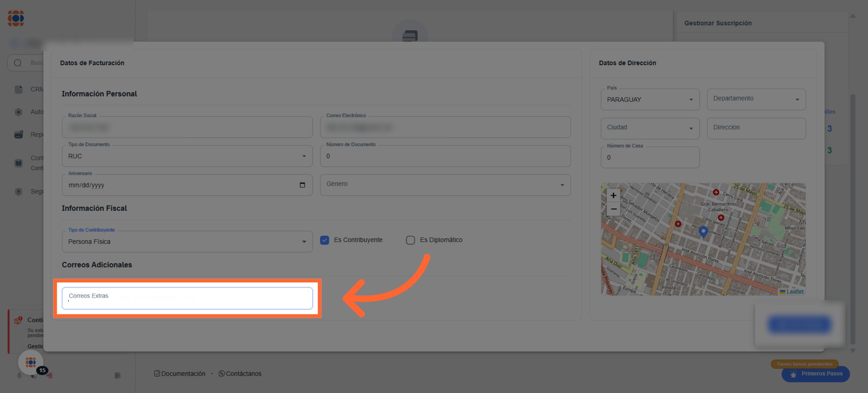The width and height of the screenshot is (868, 393).
Task: Expand the Departamento dropdown
Action: point(756,100)
